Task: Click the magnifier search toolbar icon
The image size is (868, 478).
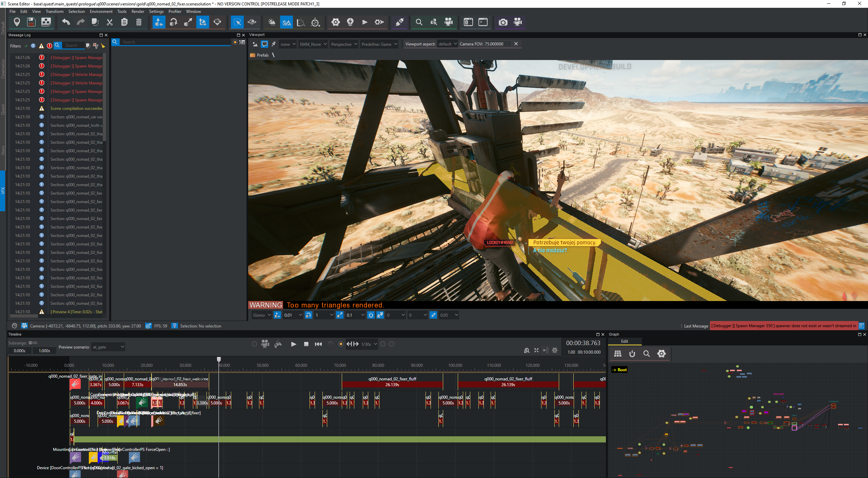Action: coord(419,22)
